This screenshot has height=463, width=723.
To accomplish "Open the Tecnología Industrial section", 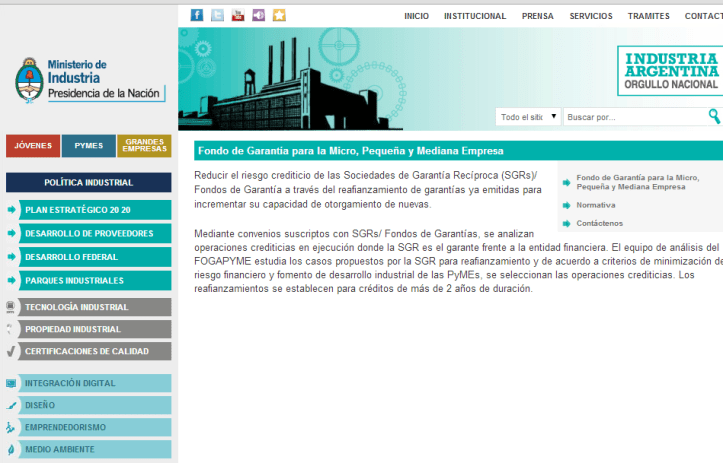I will point(88,307).
